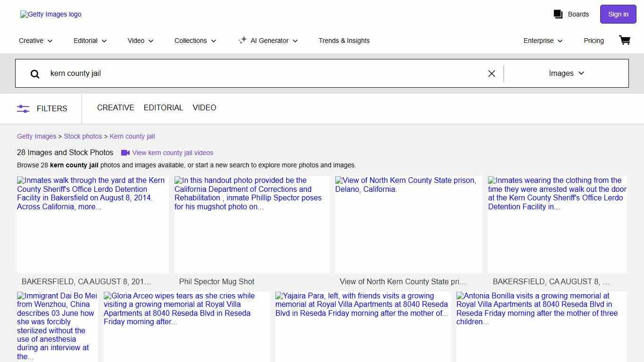Click into the kern county jail search field

click(264, 74)
